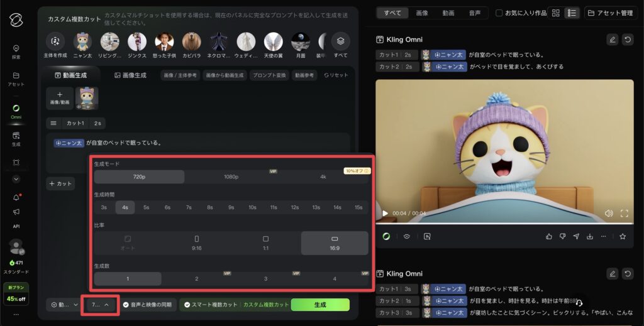The image size is (644, 326).
Task: Check the お気に入り作品 checkbox
Action: 499,13
